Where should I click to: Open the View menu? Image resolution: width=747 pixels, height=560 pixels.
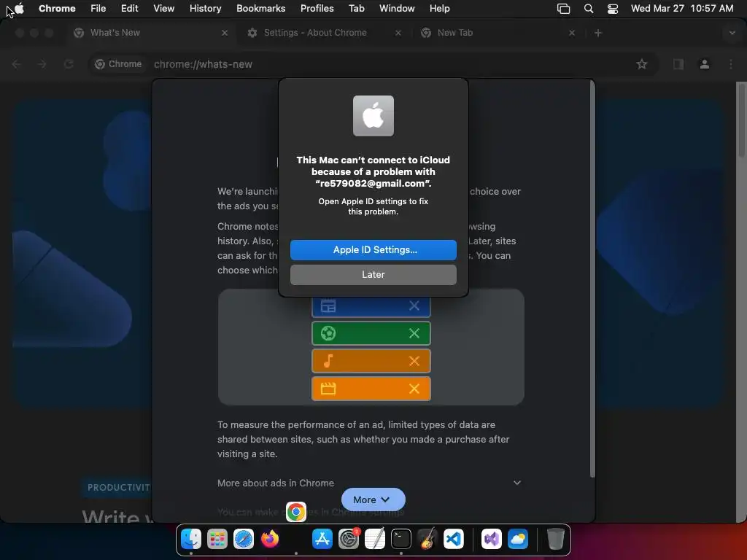pyautogui.click(x=163, y=9)
